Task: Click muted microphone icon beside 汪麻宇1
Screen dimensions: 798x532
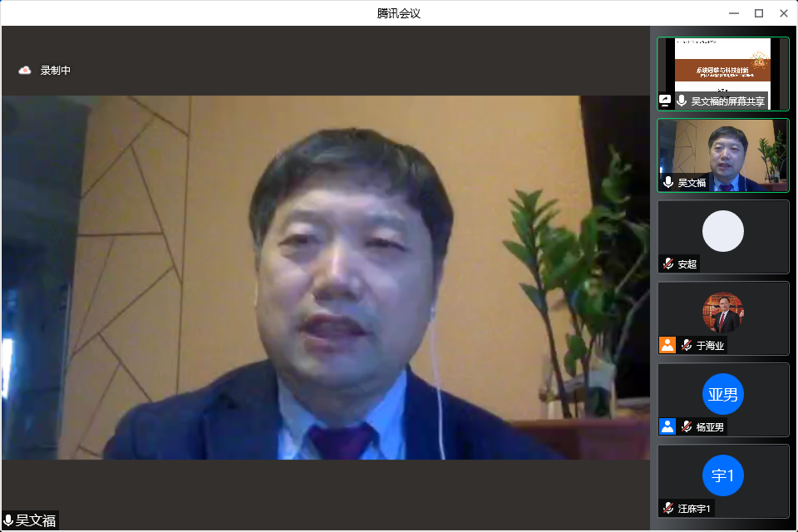Action: (x=667, y=508)
